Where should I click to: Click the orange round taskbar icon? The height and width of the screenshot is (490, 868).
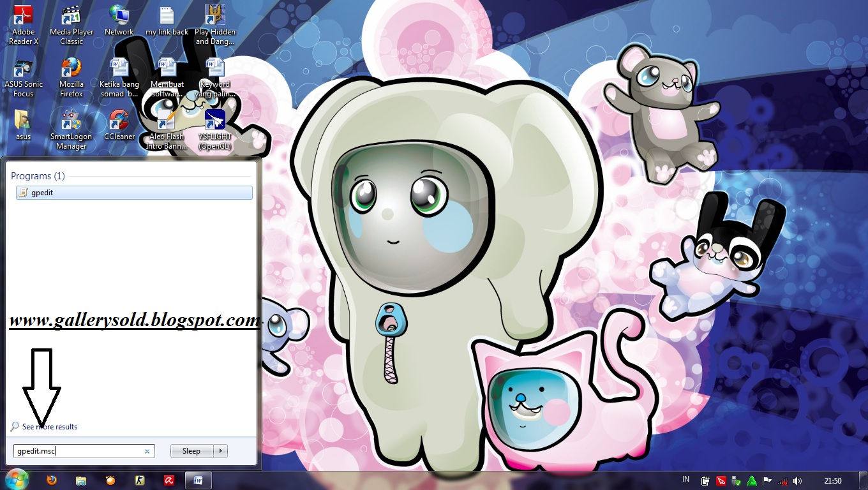coord(110,480)
